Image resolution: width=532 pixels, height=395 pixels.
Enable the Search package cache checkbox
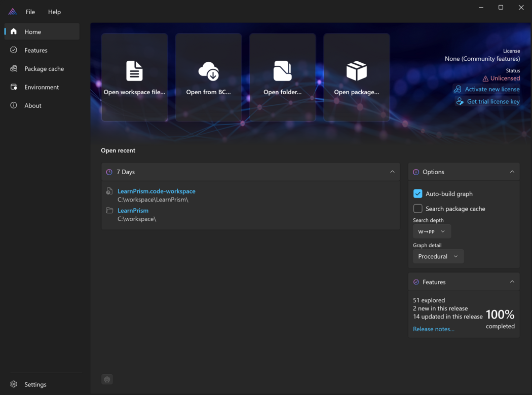click(x=417, y=209)
